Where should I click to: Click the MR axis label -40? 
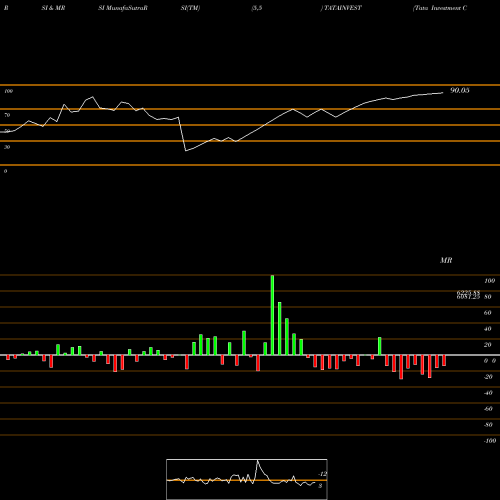tap(488, 393)
